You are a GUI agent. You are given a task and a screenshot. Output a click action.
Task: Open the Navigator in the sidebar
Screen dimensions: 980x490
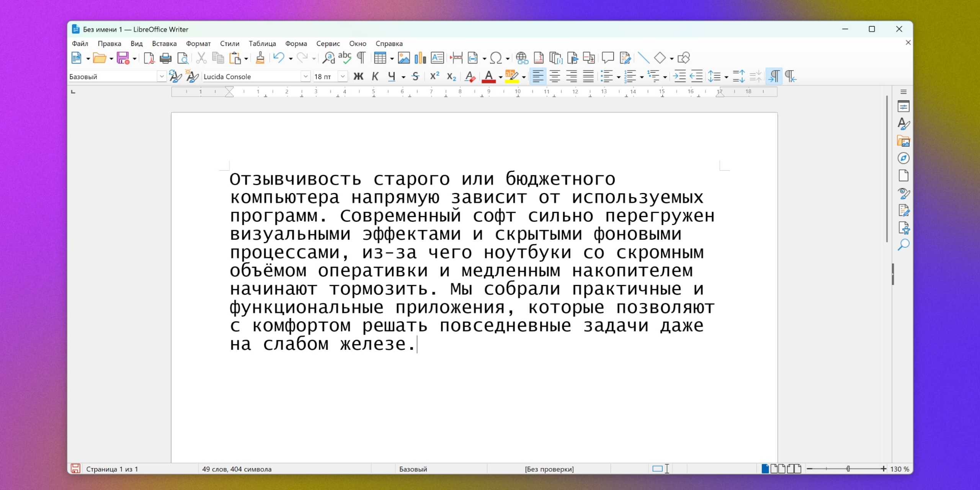(903, 158)
